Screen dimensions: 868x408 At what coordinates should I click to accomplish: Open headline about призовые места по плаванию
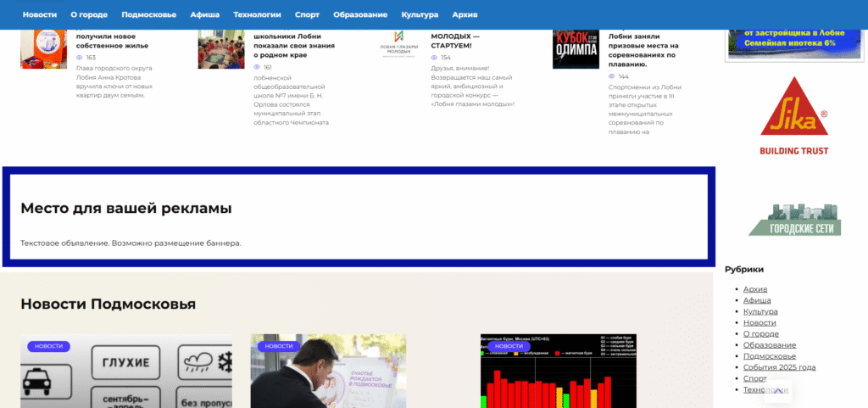click(x=642, y=51)
